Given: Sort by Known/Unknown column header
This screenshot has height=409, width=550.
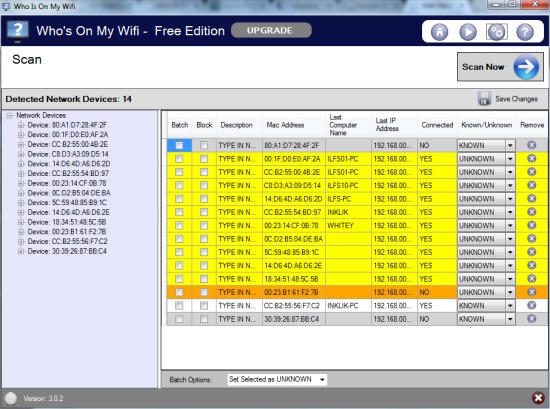Looking at the screenshot, I should point(486,125).
